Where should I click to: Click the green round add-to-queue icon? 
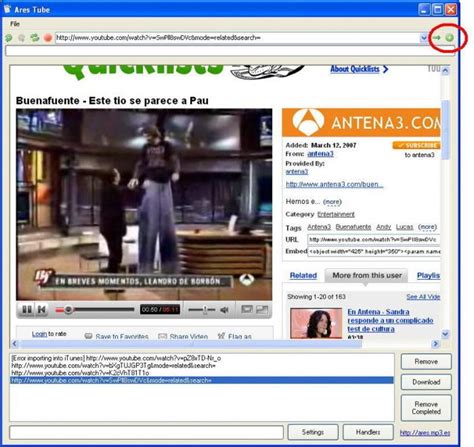click(450, 38)
